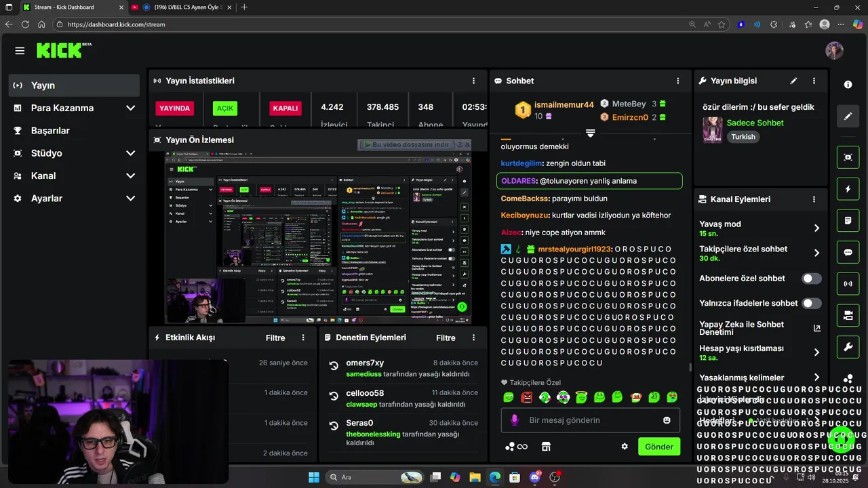Click the chat settings gear icon

[625, 447]
